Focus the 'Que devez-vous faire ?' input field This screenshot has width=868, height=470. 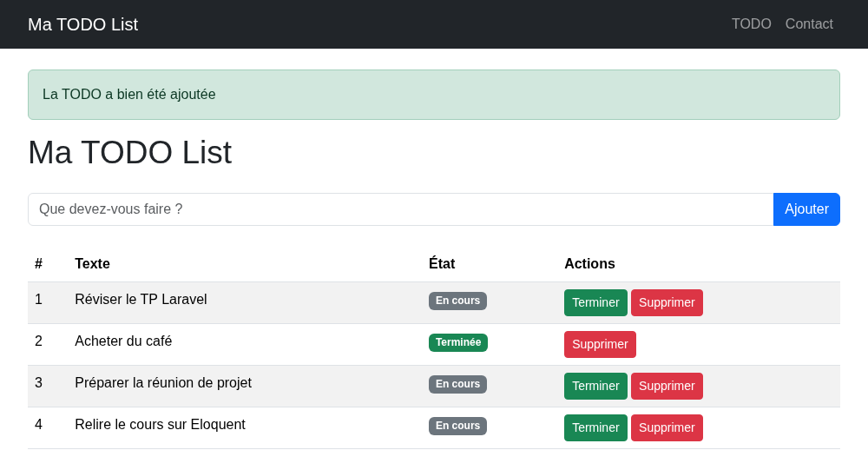click(x=401, y=209)
